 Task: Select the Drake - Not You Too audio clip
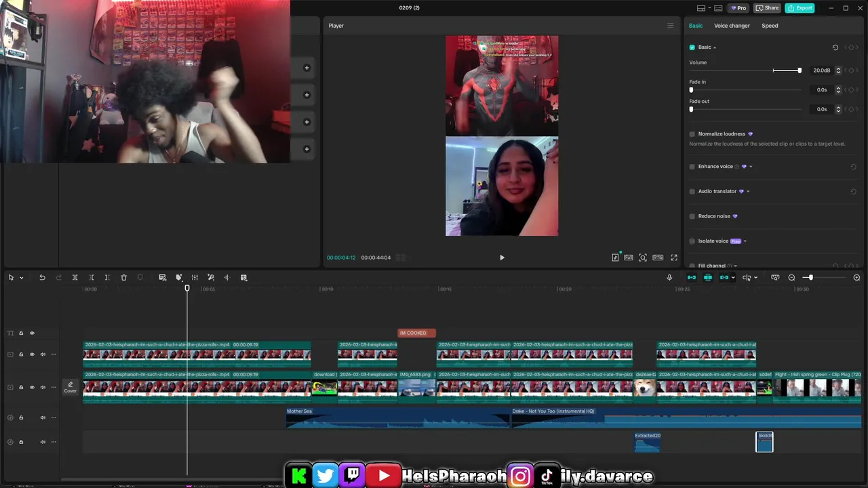(x=686, y=418)
